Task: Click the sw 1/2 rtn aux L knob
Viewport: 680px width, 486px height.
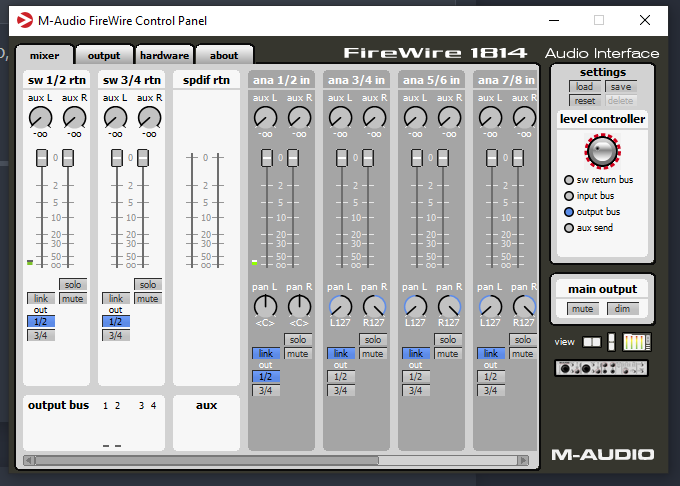Action: click(x=40, y=117)
